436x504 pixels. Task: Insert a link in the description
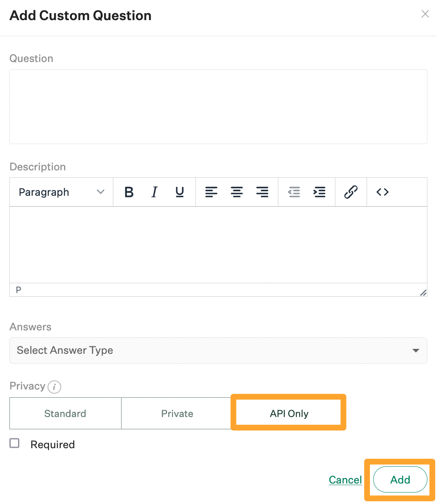click(x=351, y=192)
